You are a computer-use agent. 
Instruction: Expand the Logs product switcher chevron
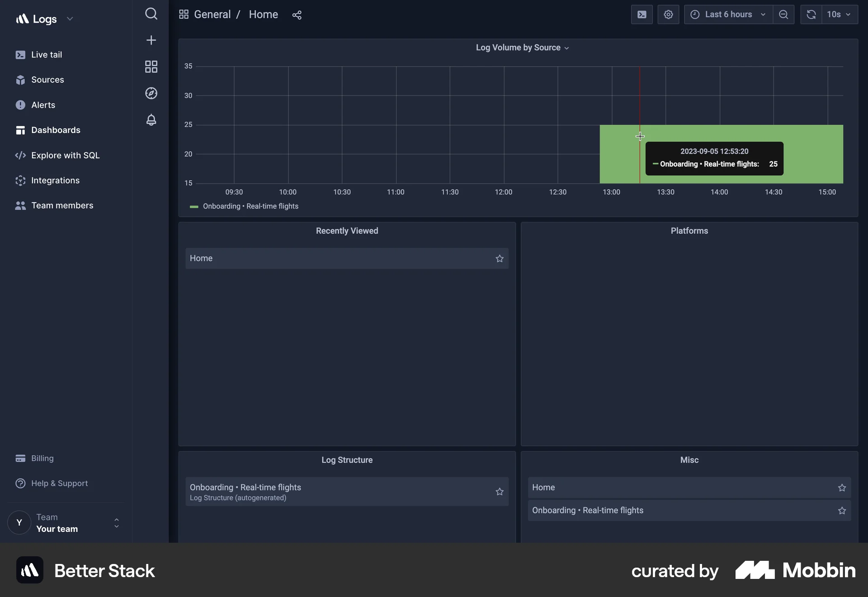coord(70,19)
